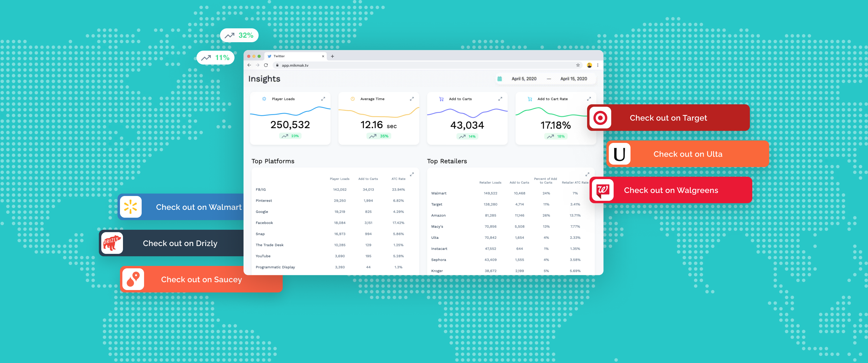The height and width of the screenshot is (363, 868).
Task: Click the Check out on Ulta button
Action: click(x=688, y=154)
